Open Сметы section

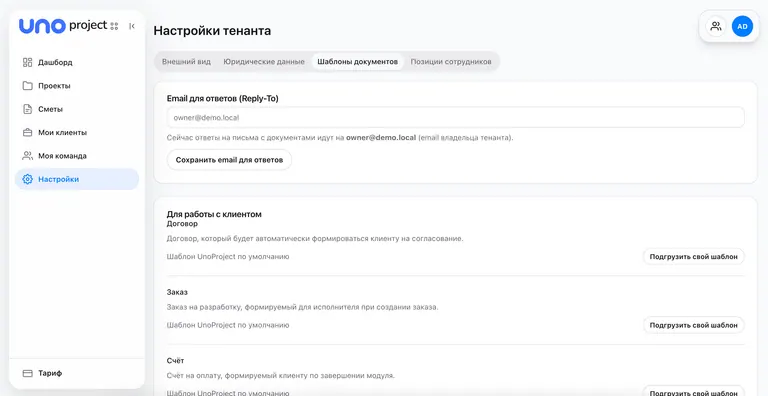point(77,109)
